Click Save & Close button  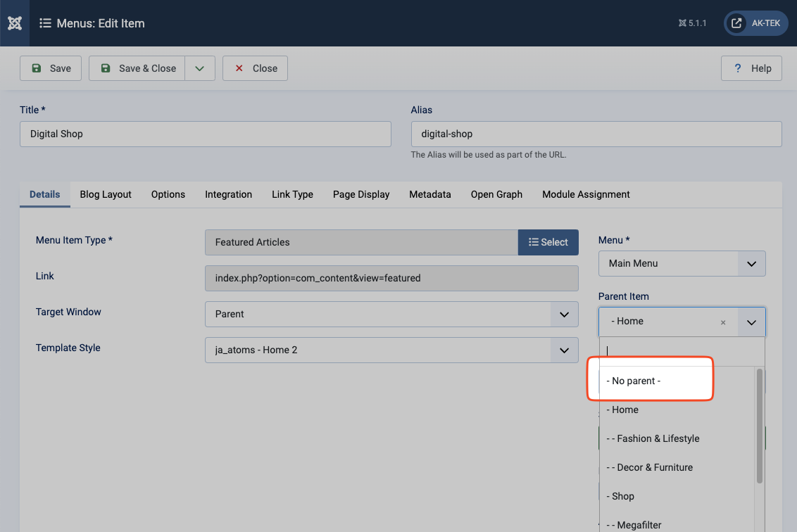pos(137,68)
